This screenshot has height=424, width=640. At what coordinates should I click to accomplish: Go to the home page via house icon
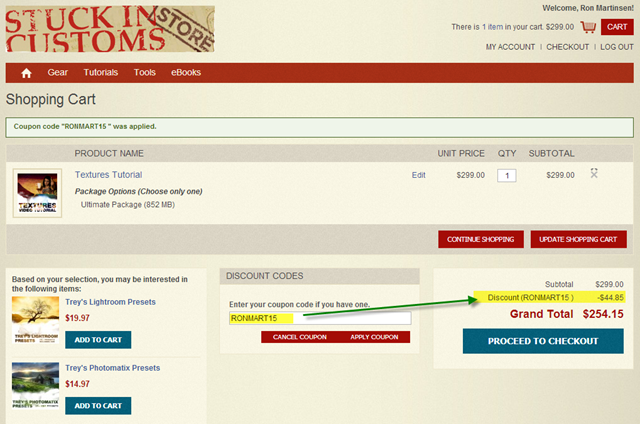[x=27, y=73]
